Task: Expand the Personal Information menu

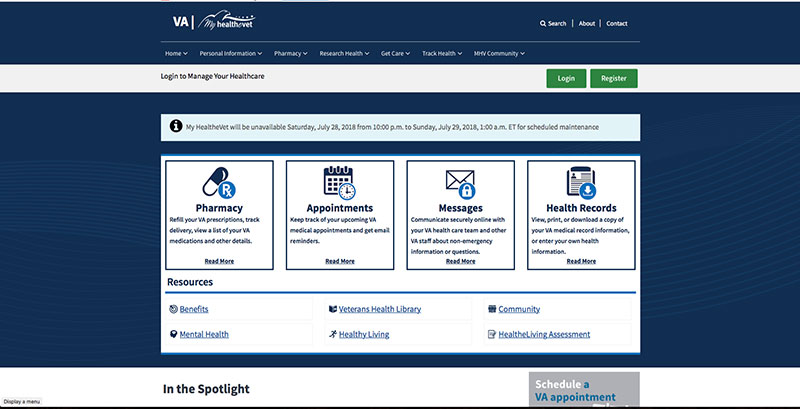Action: tap(231, 54)
